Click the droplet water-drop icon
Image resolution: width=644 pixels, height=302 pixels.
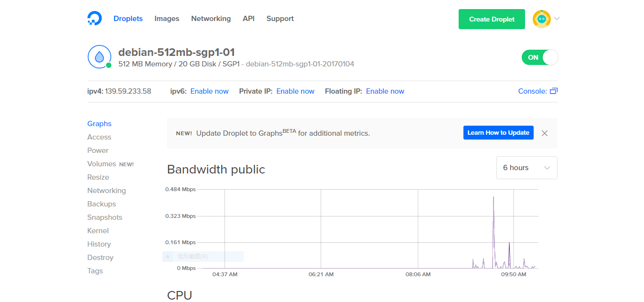point(99,57)
